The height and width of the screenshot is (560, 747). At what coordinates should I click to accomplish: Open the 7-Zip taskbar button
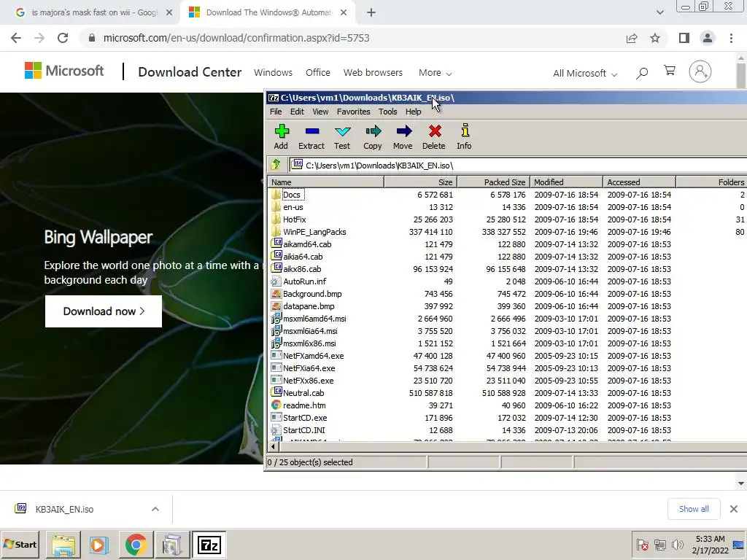(x=209, y=544)
